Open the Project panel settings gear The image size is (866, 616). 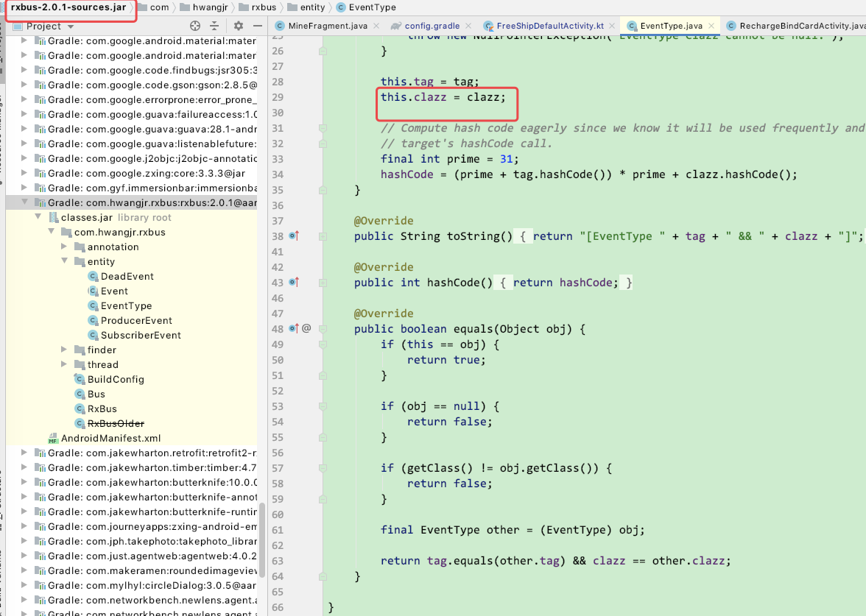[237, 24]
